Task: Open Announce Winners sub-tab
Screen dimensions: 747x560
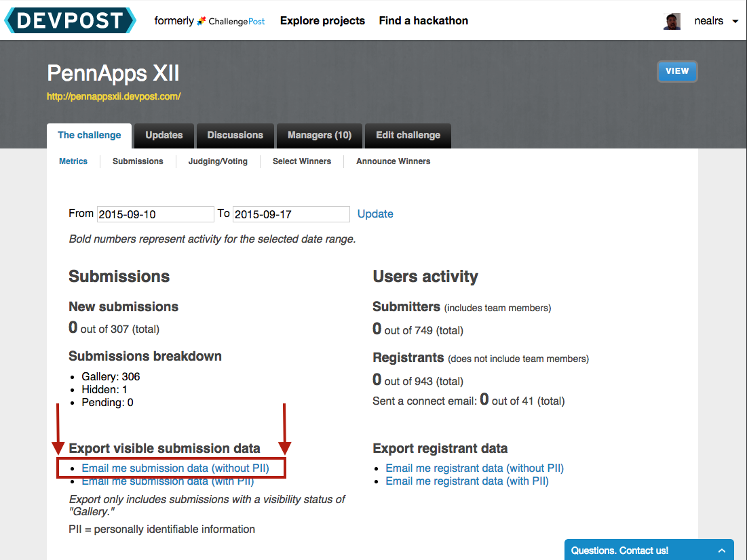Action: tap(393, 161)
